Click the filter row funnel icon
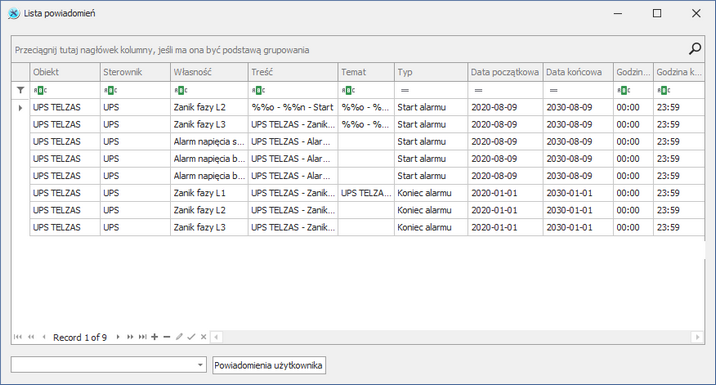The height and width of the screenshot is (385, 716). pos(21,90)
